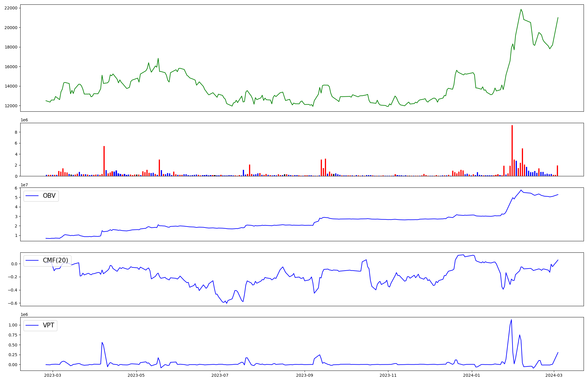Viewport: 588px width, 382px height.
Task: Click the 2023-05 x-axis date label
Action: [136, 375]
